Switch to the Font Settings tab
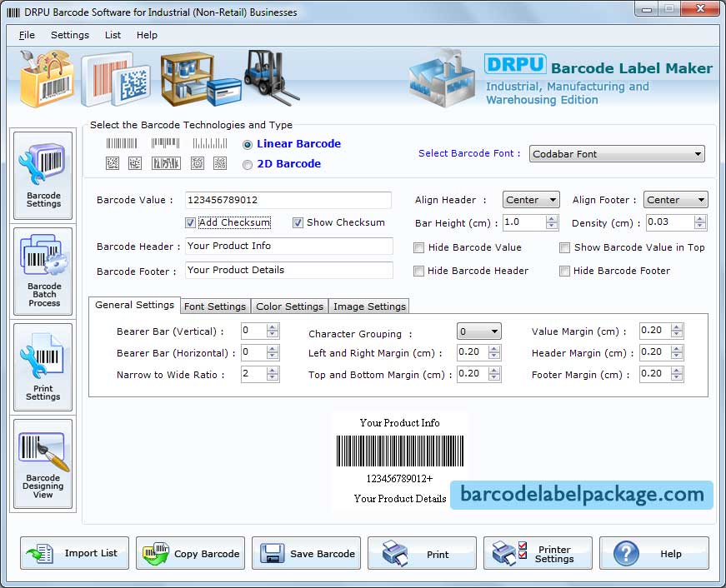 215,306
